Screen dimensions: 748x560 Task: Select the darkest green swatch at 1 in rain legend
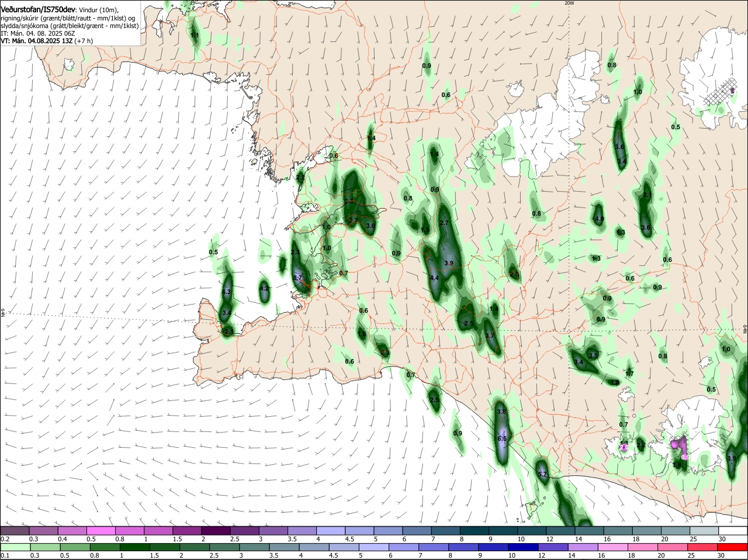coord(134,547)
